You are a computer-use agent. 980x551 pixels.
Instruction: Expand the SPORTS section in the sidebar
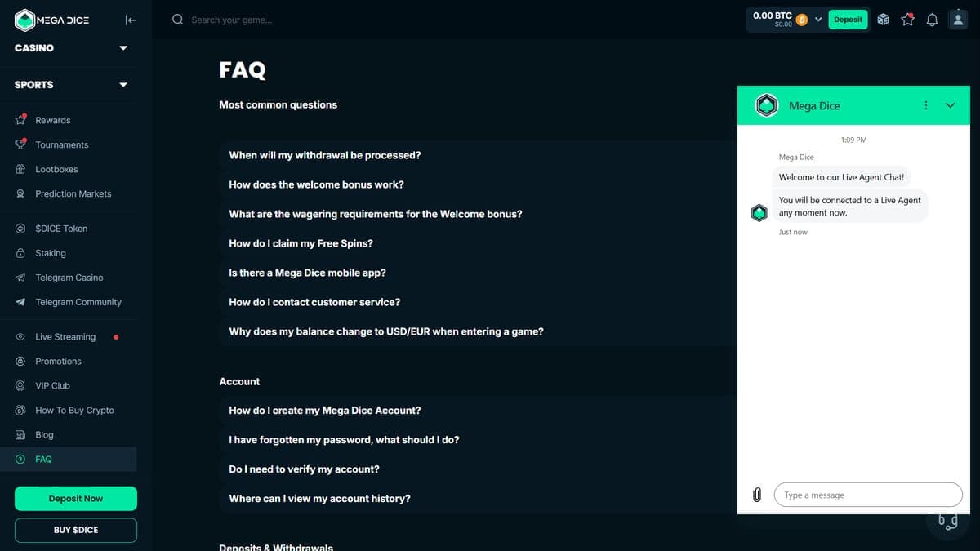coord(72,85)
